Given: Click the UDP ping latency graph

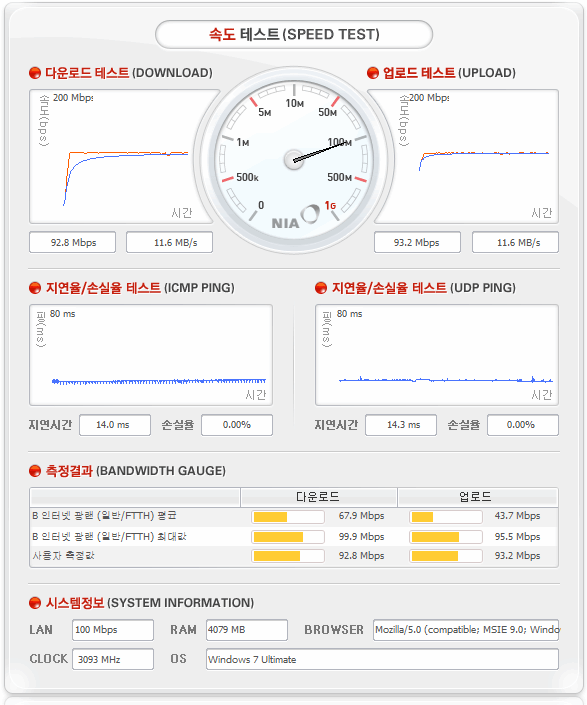Looking at the screenshot, I should [x=437, y=355].
